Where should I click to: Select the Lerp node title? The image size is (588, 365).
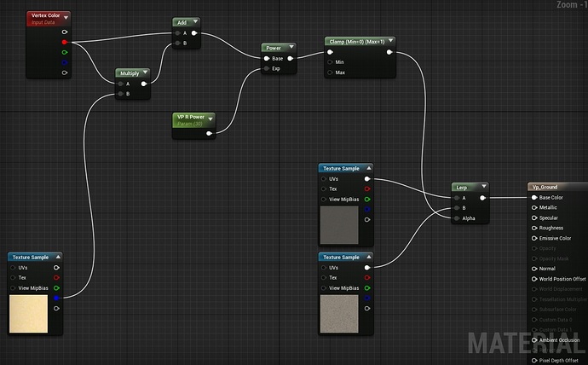462,187
